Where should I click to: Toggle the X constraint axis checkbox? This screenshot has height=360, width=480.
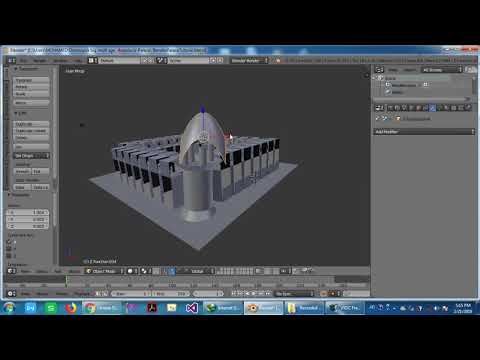point(9,242)
